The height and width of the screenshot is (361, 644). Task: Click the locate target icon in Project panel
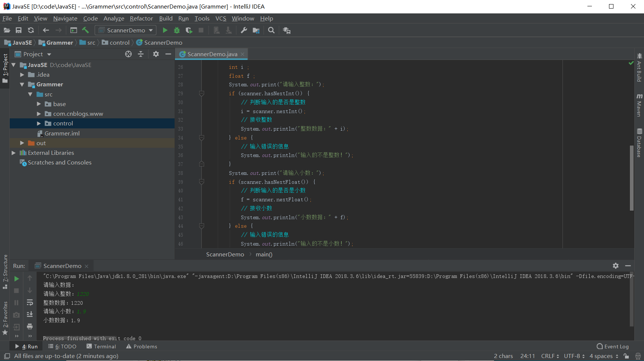point(128,54)
